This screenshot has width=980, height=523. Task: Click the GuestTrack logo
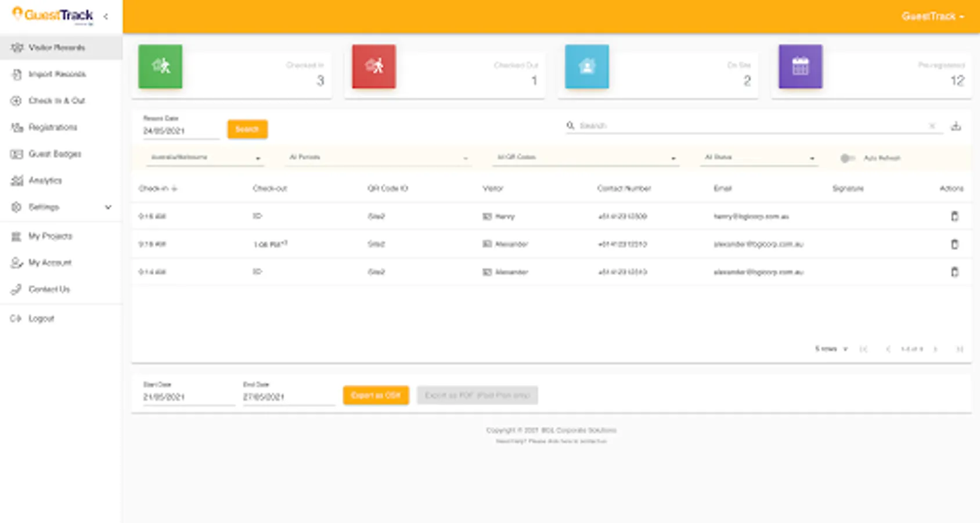click(x=53, y=16)
